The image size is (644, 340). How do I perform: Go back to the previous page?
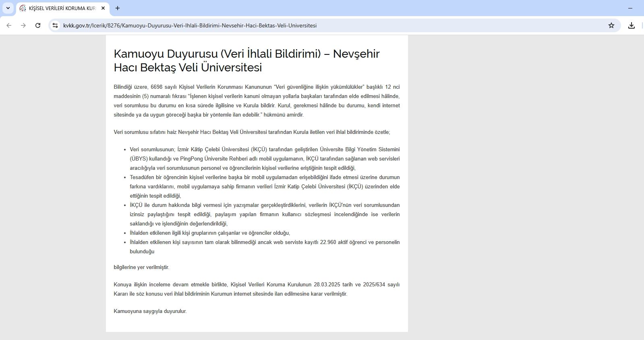9,25
